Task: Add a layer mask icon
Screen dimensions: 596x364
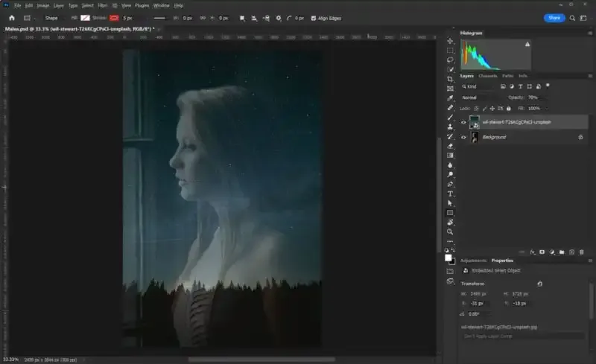Action: click(x=542, y=252)
